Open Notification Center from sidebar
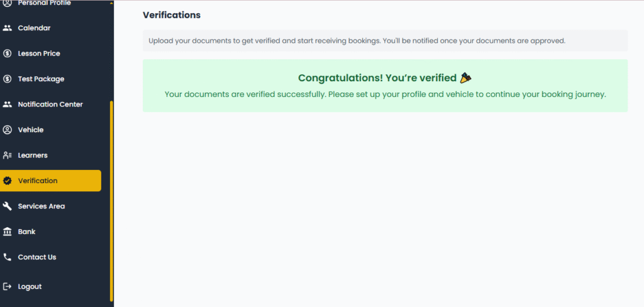Image resolution: width=644 pixels, height=307 pixels. pos(50,104)
